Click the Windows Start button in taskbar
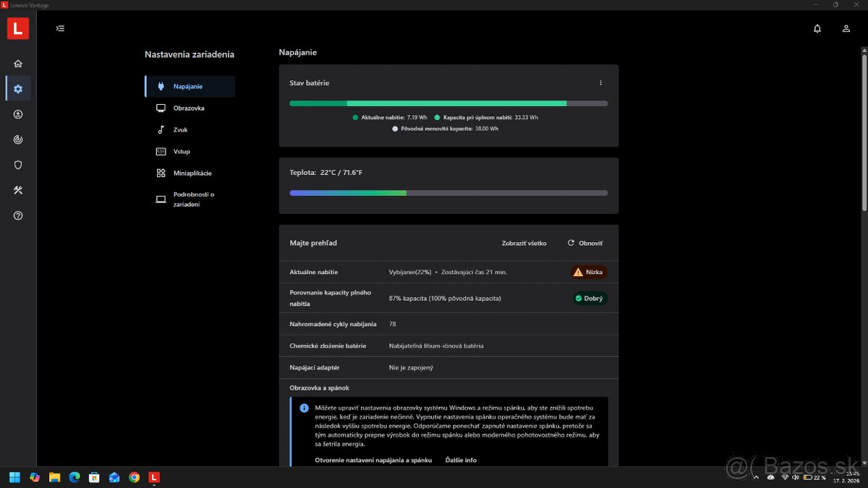Viewport: 868px width, 488px height. click(x=14, y=477)
